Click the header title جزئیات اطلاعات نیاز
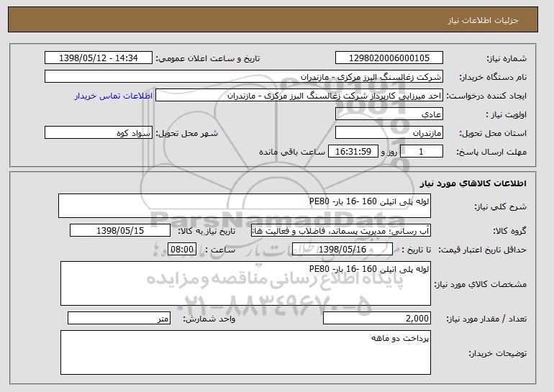The height and width of the screenshot is (392, 554). coord(483,20)
